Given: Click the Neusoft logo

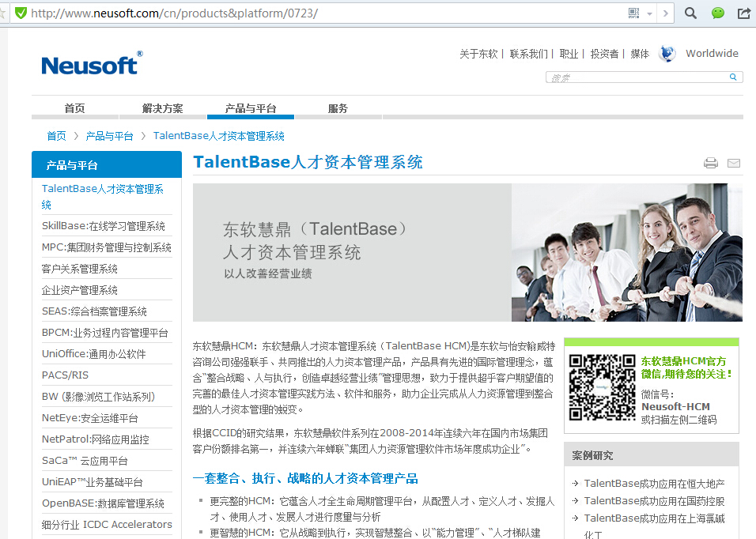Looking at the screenshot, I should (x=92, y=63).
